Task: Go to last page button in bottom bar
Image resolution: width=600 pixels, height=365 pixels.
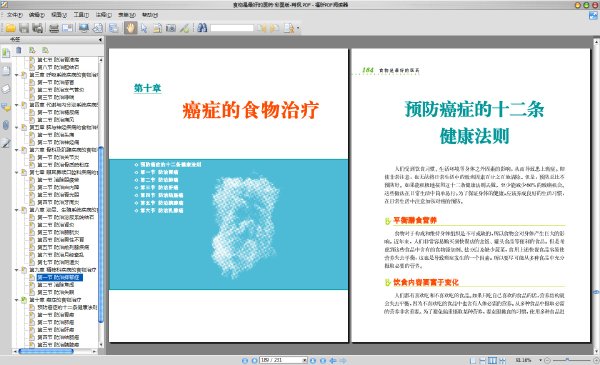Action: [x=323, y=360]
